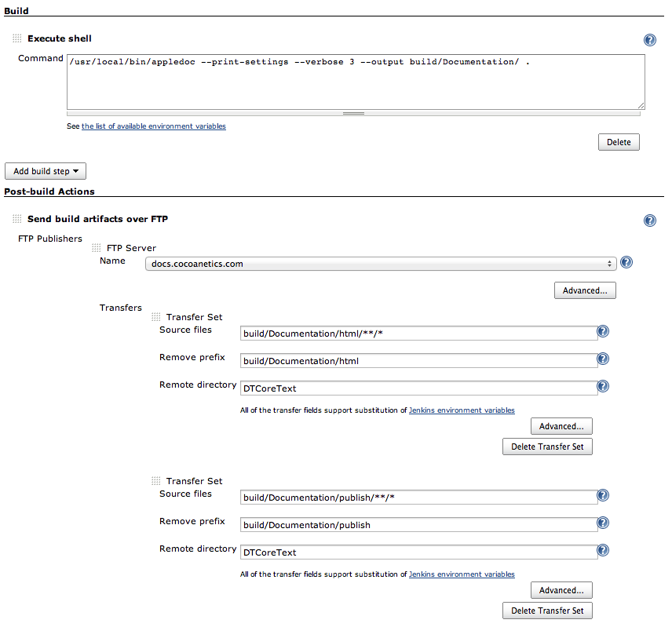Viewport: 672px width, 627px height.
Task: Open the FTP server Name dropdown
Action: pyautogui.click(x=381, y=264)
